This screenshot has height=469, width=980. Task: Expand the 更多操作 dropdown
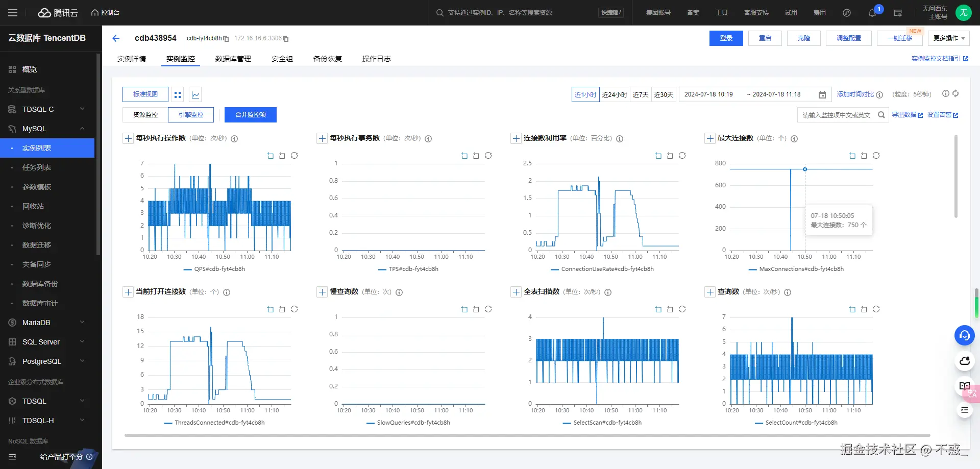coord(949,38)
